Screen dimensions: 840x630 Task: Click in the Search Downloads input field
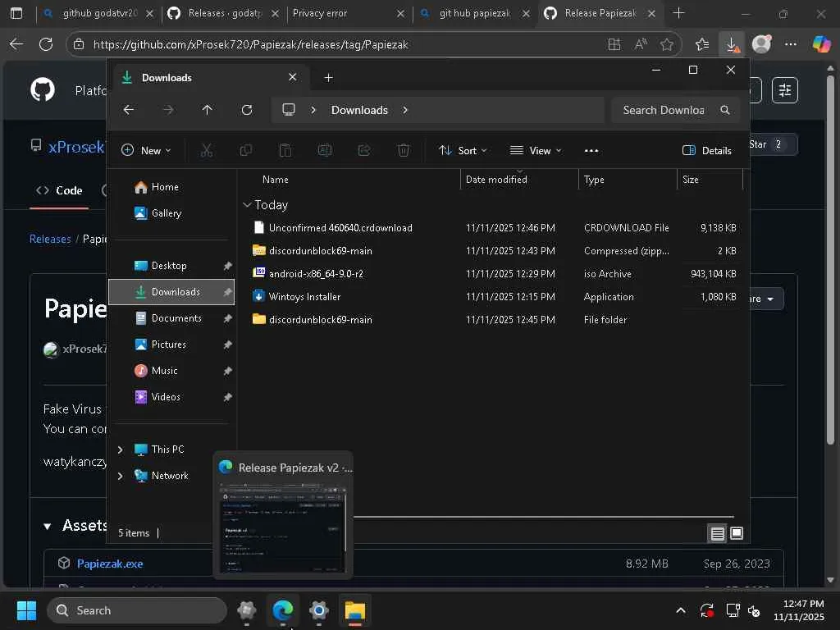coord(664,110)
